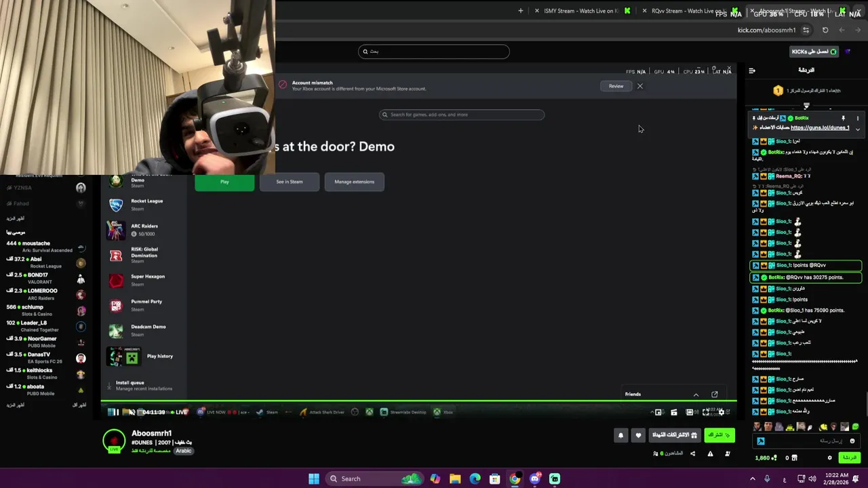This screenshot has width=868, height=488.
Task: Click the chat message input field
Action: point(807,441)
